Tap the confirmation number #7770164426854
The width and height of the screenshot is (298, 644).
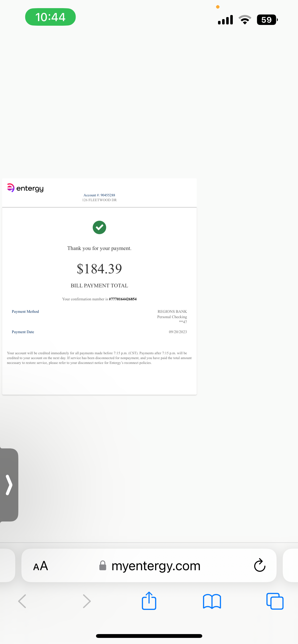pyautogui.click(x=123, y=299)
